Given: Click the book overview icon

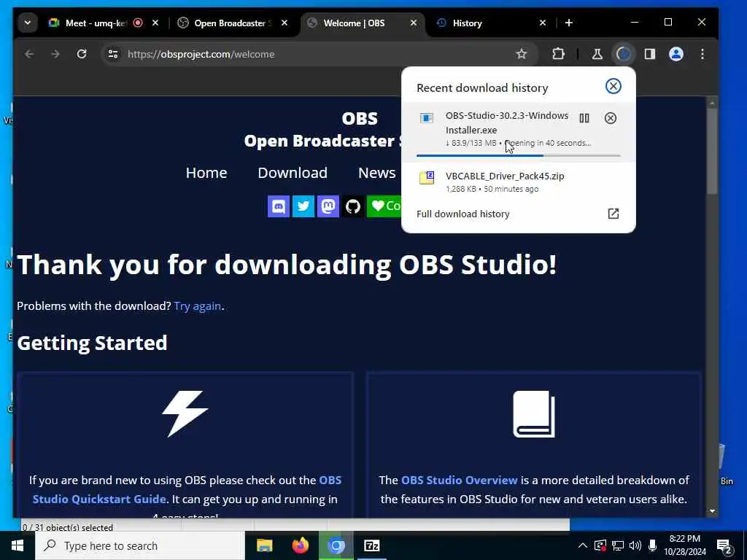Looking at the screenshot, I should 534,414.
